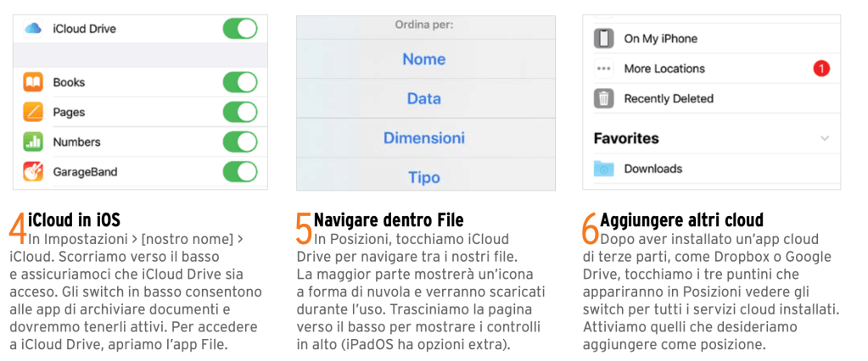
Task: Click the Pages app icon
Action: [33, 112]
